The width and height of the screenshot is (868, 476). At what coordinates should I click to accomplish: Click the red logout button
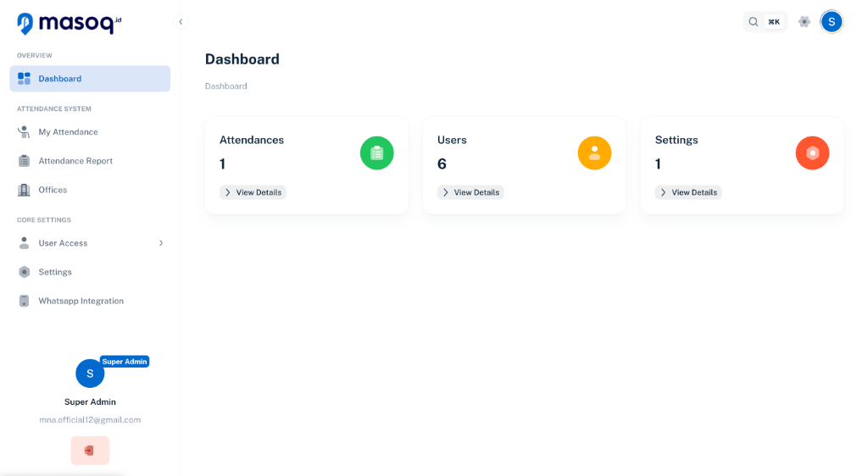pos(90,451)
